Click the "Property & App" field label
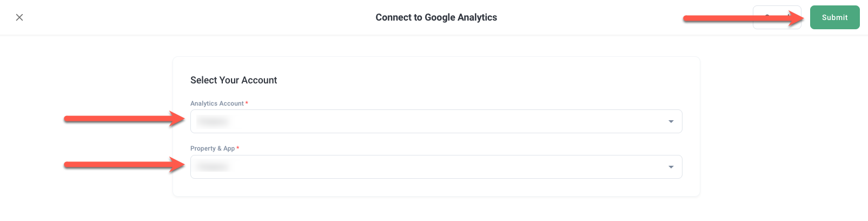The height and width of the screenshot is (221, 868). (x=213, y=148)
